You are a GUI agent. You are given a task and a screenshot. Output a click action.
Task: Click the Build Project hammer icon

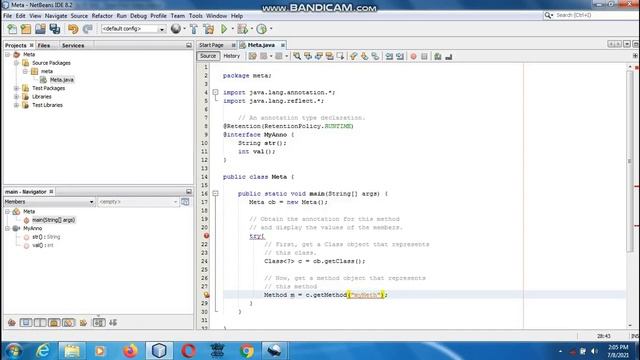click(x=194, y=29)
